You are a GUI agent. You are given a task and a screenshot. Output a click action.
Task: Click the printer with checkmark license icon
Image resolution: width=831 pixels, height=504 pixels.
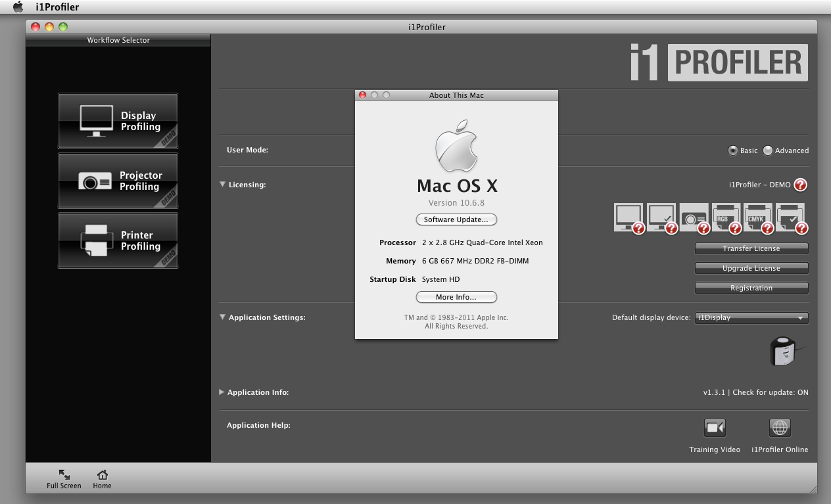point(790,218)
